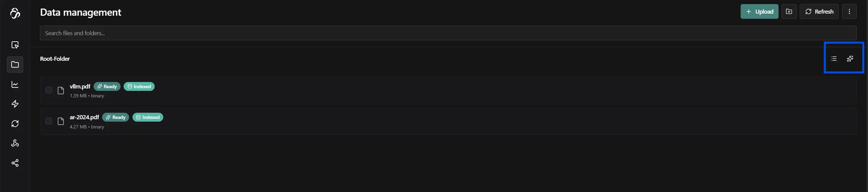Click the Root-Folder breadcrumb label
Image resolution: width=868 pixels, height=192 pixels.
pyautogui.click(x=55, y=59)
